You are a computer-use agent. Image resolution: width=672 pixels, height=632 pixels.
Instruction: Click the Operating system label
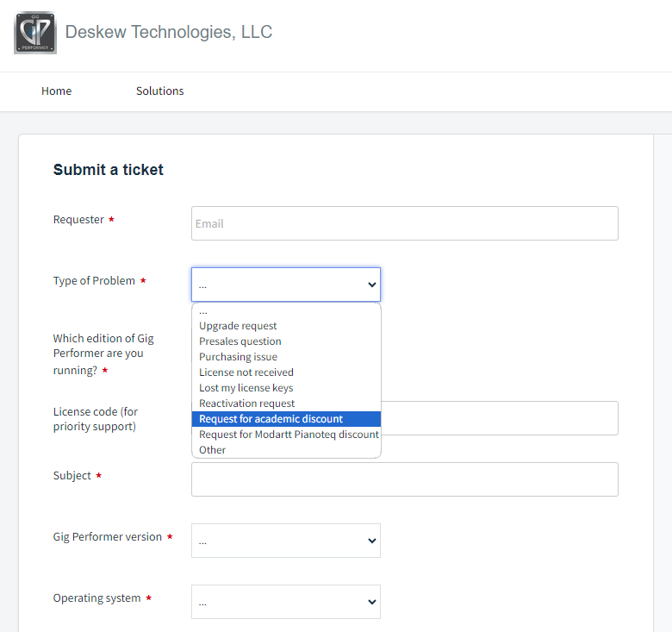pos(96,598)
